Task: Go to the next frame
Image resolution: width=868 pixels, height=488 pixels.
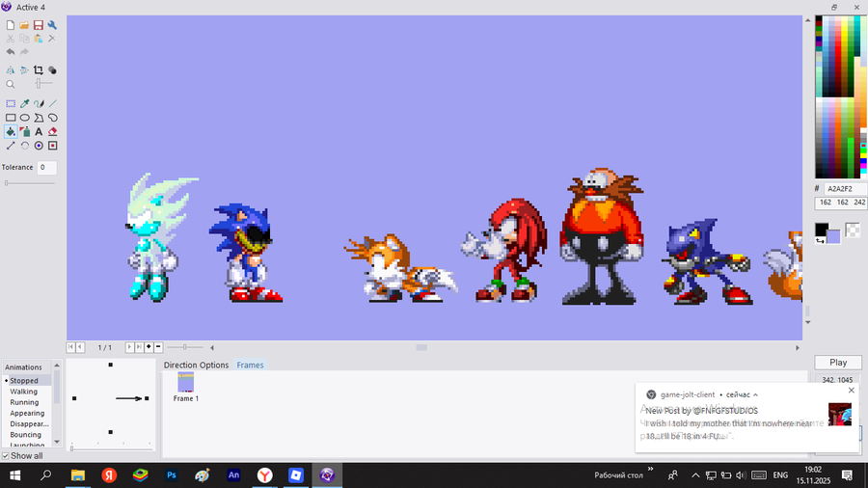Action: [x=129, y=347]
